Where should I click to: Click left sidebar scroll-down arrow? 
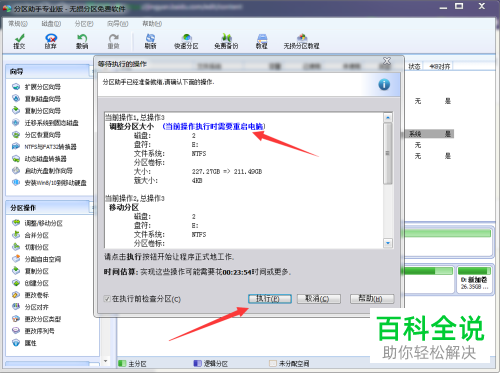coord(106,361)
